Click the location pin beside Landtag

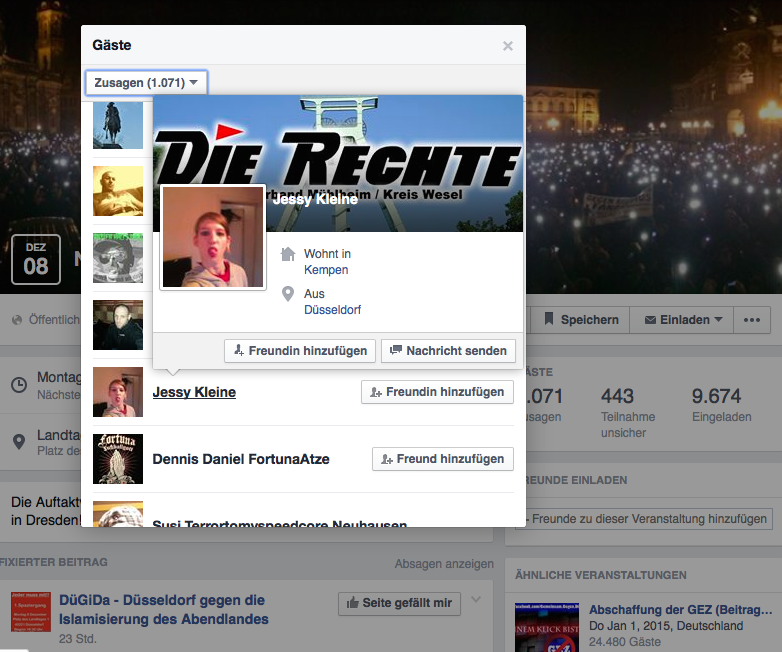point(19,441)
